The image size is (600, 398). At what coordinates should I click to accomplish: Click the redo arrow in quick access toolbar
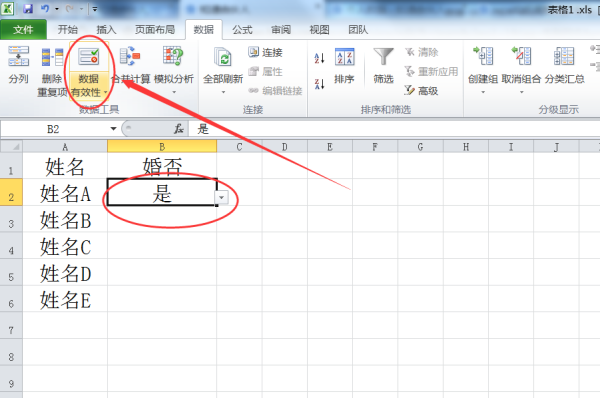[69, 8]
